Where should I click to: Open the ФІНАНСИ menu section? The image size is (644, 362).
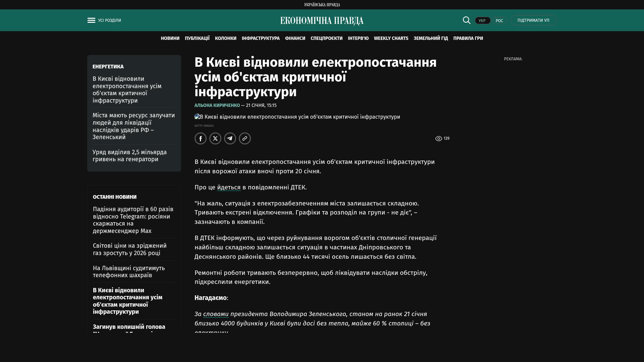pos(295,39)
